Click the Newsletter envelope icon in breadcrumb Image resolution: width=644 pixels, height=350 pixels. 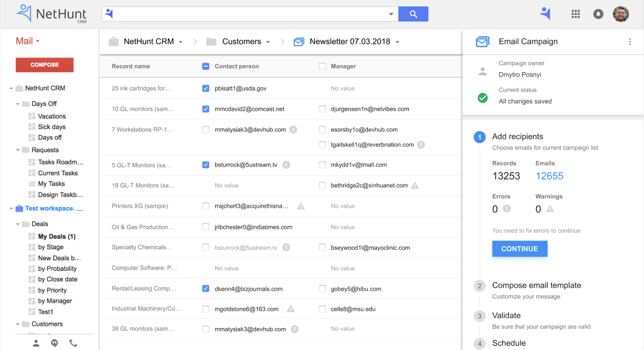tap(299, 42)
